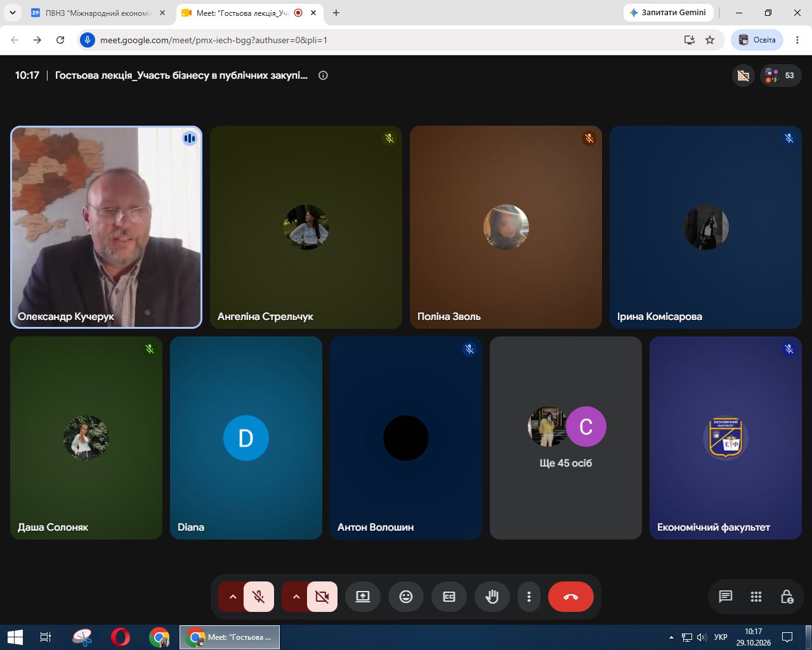Open Opera browser from taskbar
Image resolution: width=812 pixels, height=650 pixels.
tap(121, 637)
